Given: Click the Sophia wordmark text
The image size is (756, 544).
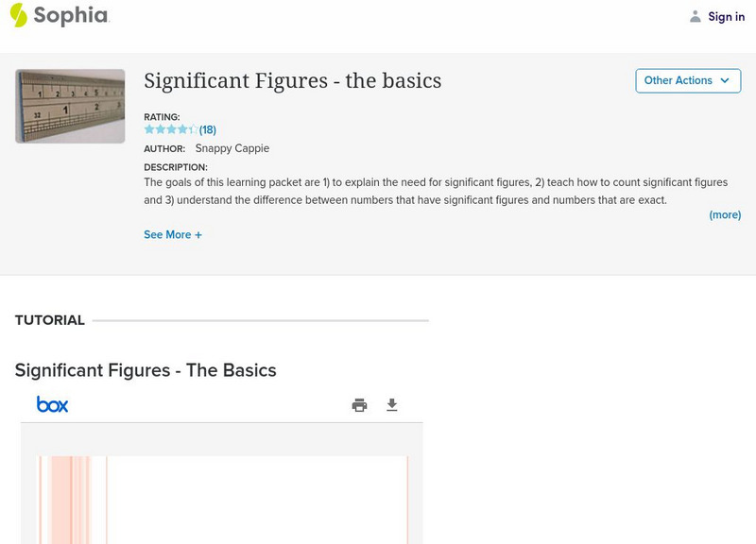Looking at the screenshot, I should click(x=71, y=16).
